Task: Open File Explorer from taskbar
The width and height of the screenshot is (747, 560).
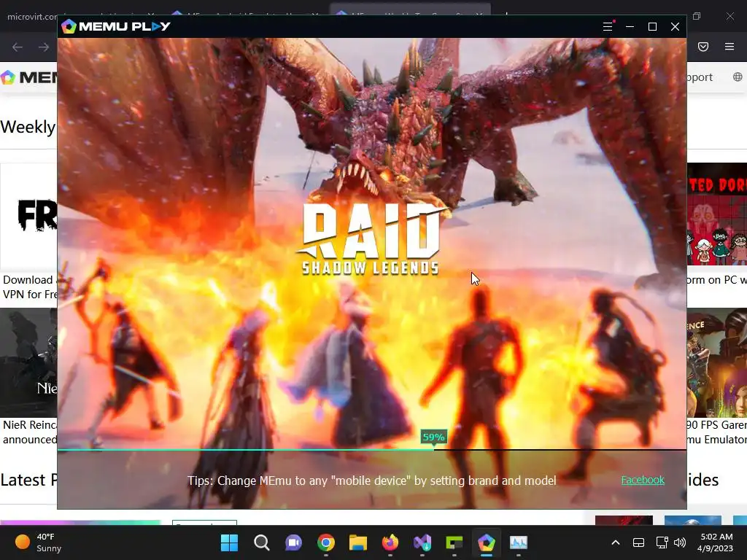Action: coord(357,542)
